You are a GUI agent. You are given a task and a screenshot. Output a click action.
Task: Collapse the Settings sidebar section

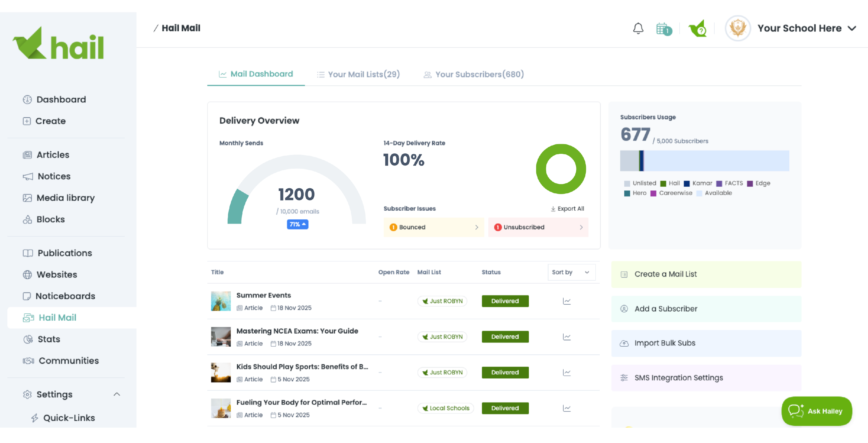117,394
